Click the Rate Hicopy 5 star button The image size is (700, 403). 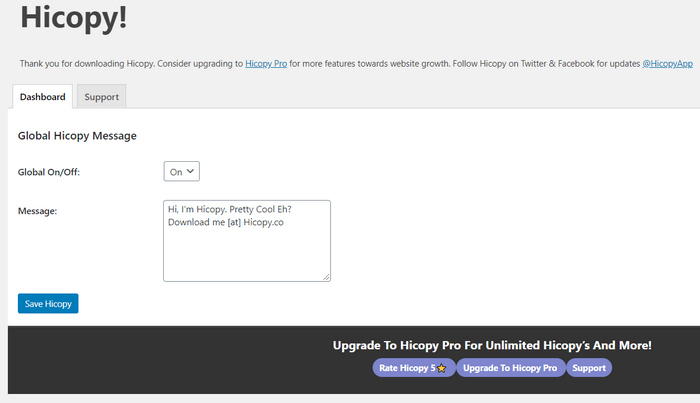(x=414, y=368)
